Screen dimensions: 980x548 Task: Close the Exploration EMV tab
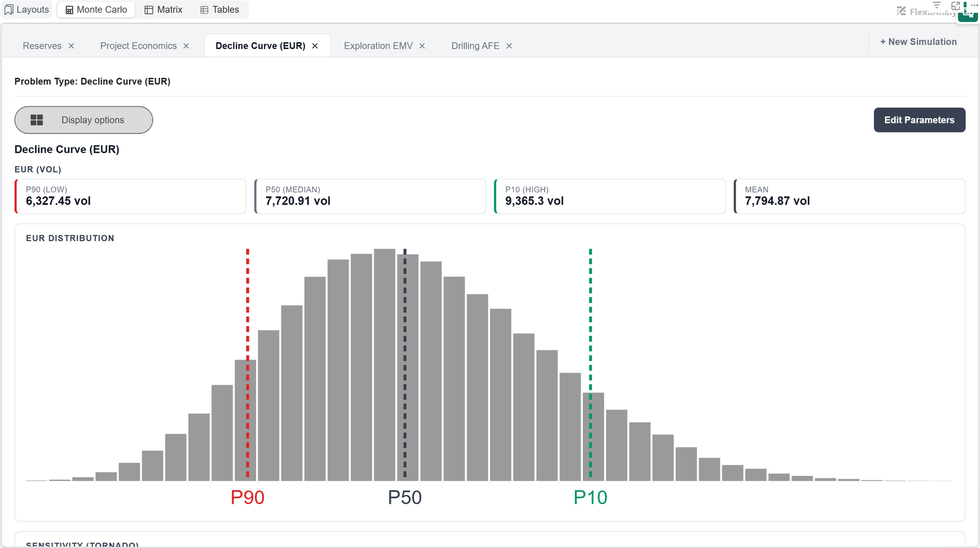(422, 46)
